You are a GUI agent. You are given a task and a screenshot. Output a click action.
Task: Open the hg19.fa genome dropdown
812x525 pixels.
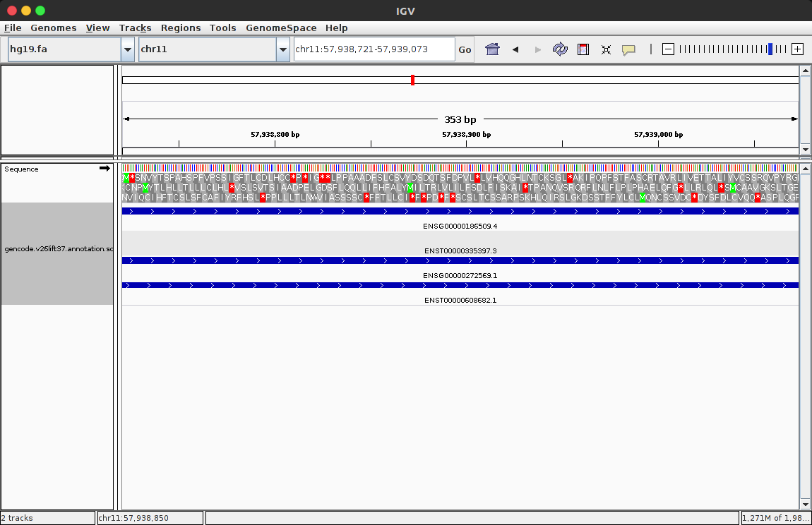(128, 49)
